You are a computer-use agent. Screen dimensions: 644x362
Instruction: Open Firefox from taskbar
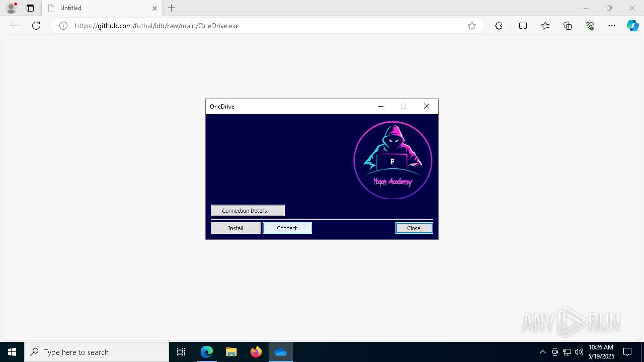point(256,352)
